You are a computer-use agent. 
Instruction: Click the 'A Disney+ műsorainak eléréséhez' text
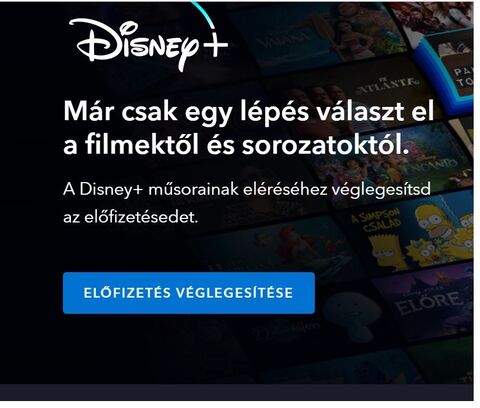[x=195, y=190]
